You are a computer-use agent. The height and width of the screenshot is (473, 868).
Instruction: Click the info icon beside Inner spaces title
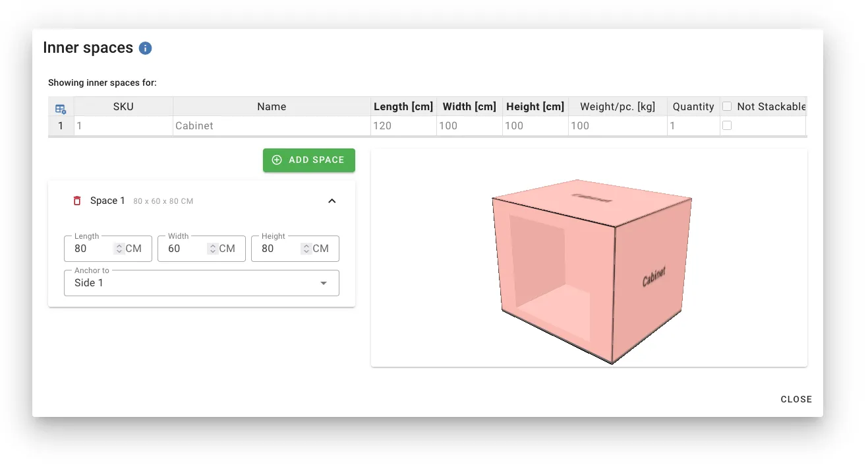coord(144,47)
